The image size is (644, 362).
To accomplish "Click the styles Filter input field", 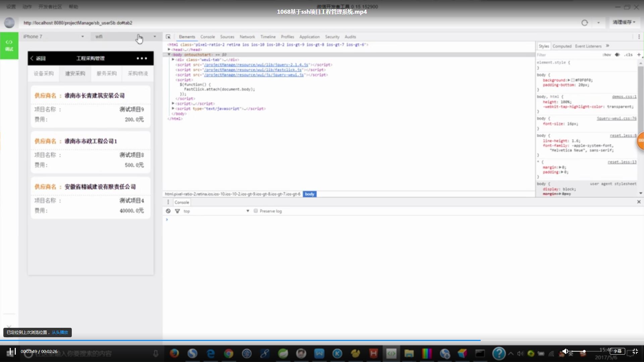I will 567,55.
